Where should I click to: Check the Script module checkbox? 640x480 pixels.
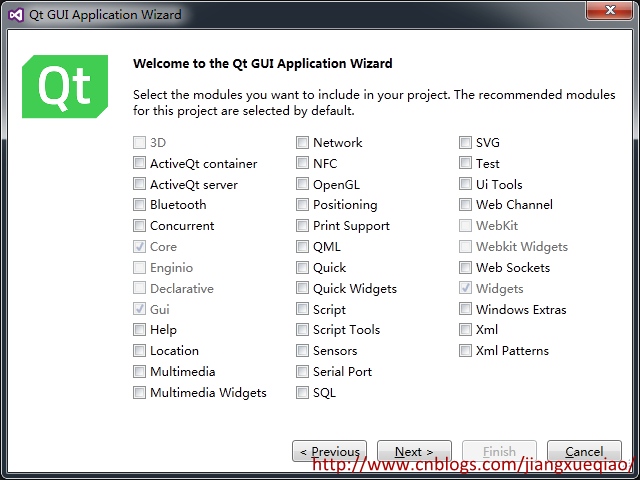tap(302, 309)
